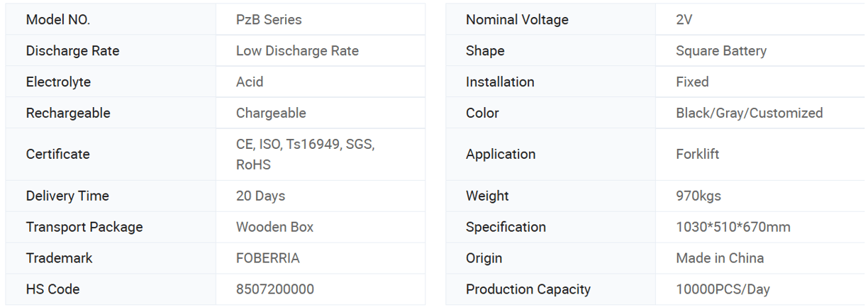Click the 20 Days delivery time value
Screen dimensions: 868x307
[260, 196]
